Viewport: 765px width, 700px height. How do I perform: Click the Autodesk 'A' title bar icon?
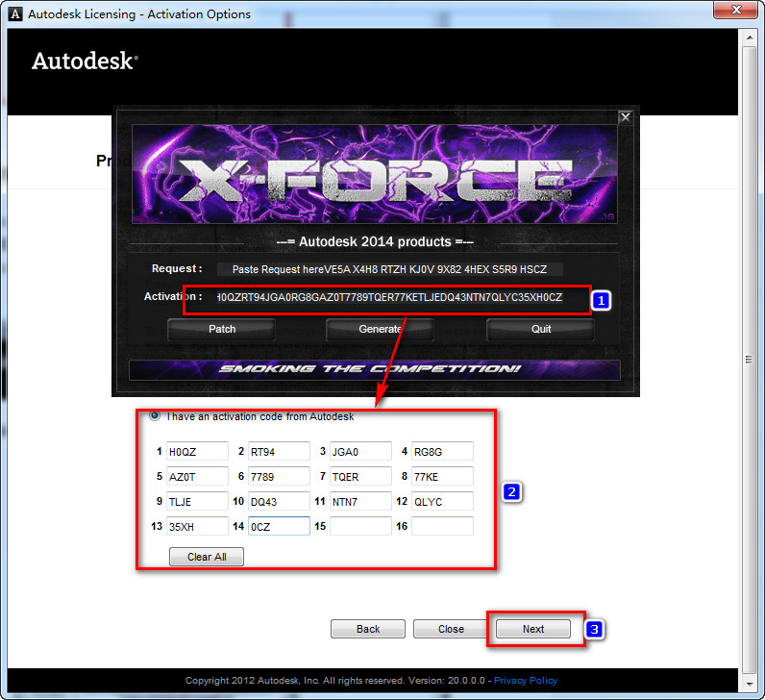point(15,14)
